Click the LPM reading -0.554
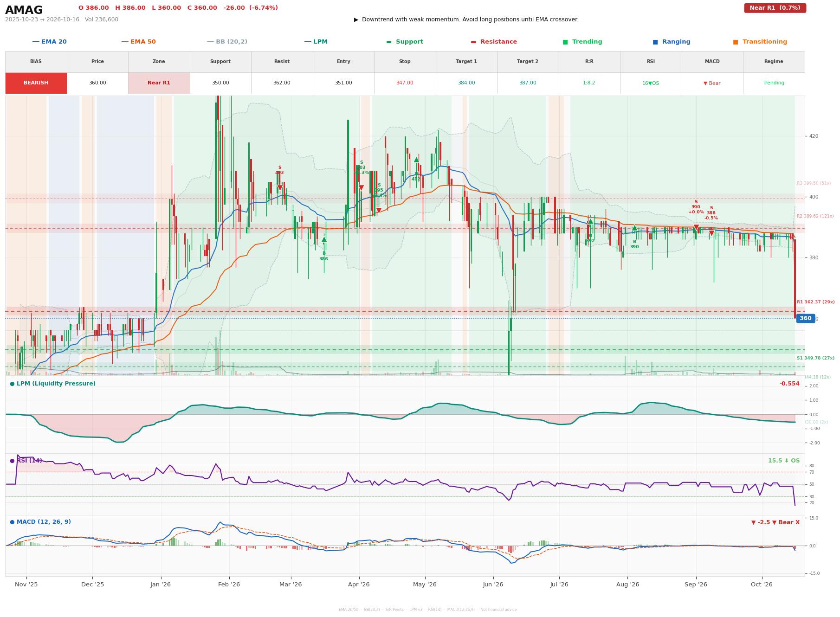 [x=789, y=384]
